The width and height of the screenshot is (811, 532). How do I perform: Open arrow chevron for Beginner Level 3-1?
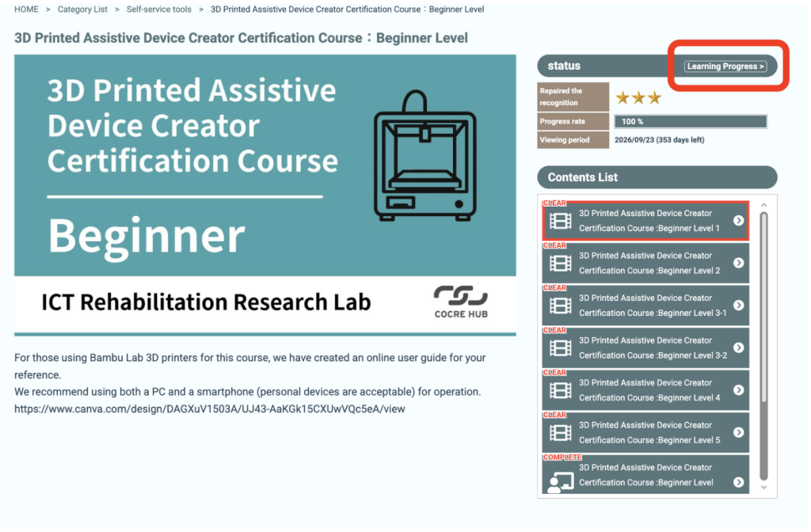coord(738,306)
